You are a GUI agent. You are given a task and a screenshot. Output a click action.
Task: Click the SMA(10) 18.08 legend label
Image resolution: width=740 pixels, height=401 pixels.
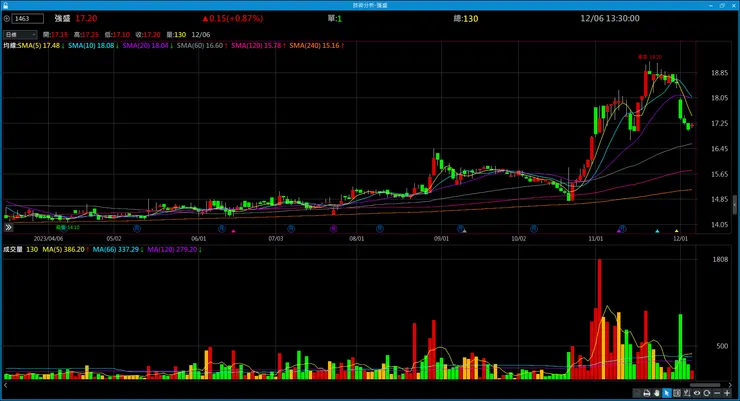pyautogui.click(x=93, y=46)
